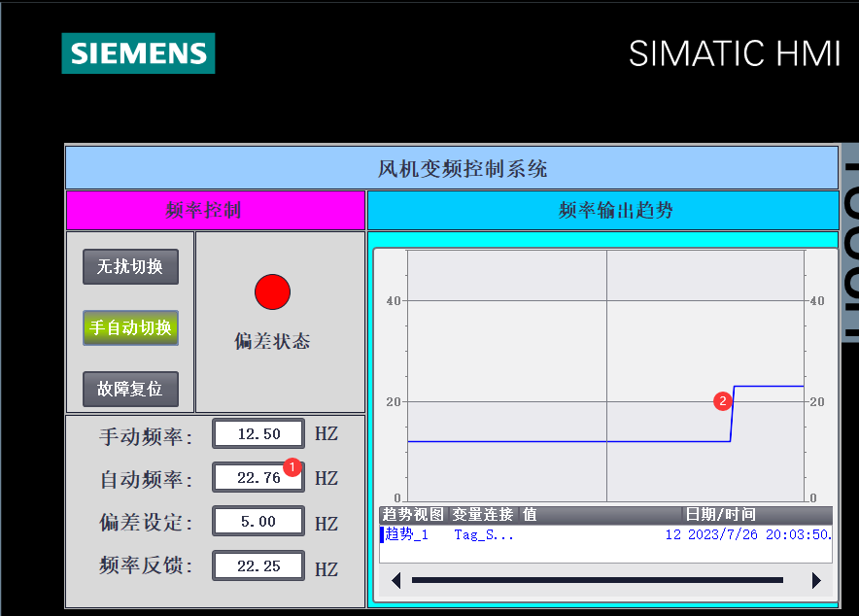Click the 频率反馈: label

[x=146, y=565]
